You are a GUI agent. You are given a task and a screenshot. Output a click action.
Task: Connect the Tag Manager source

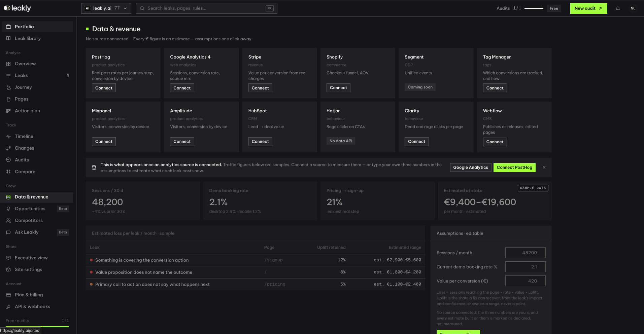tap(495, 88)
